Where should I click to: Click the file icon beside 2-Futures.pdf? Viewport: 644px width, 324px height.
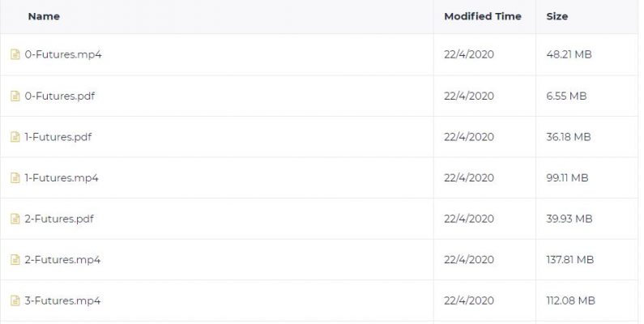15,219
